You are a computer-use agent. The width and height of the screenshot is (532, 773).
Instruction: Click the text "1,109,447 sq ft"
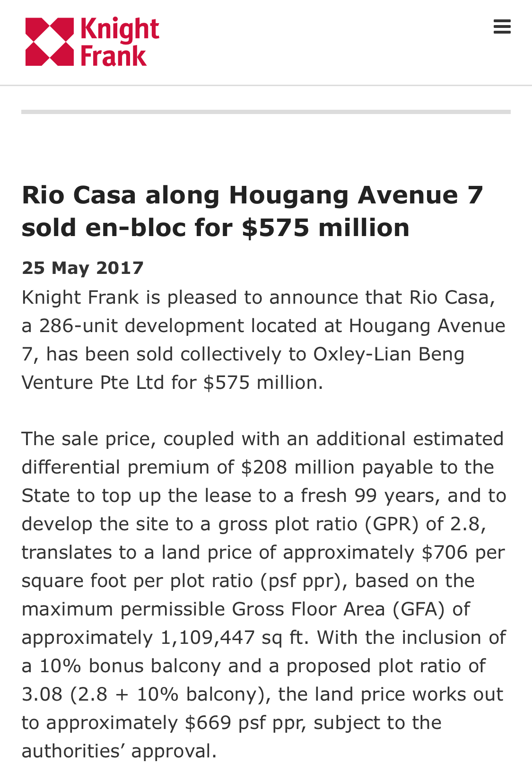click(235, 637)
